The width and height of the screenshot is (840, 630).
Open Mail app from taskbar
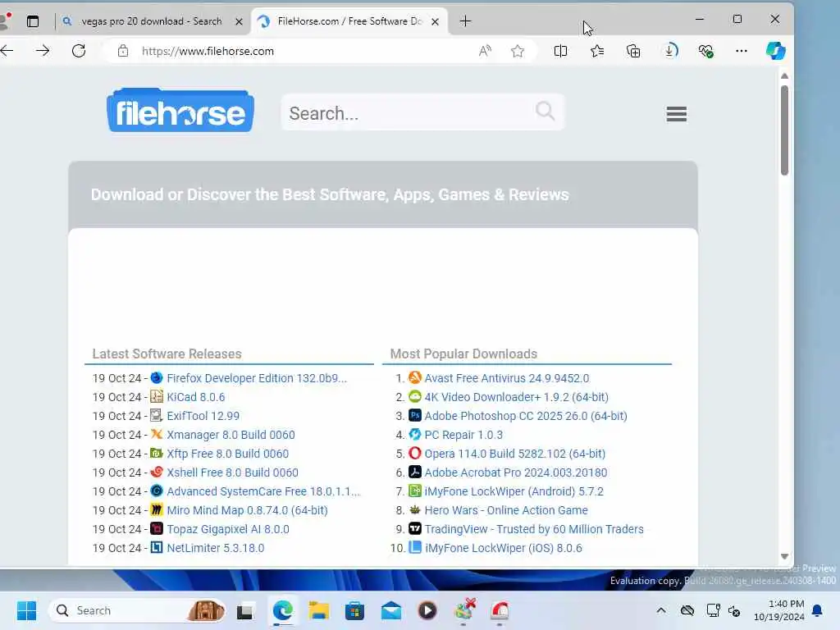pyautogui.click(x=391, y=610)
